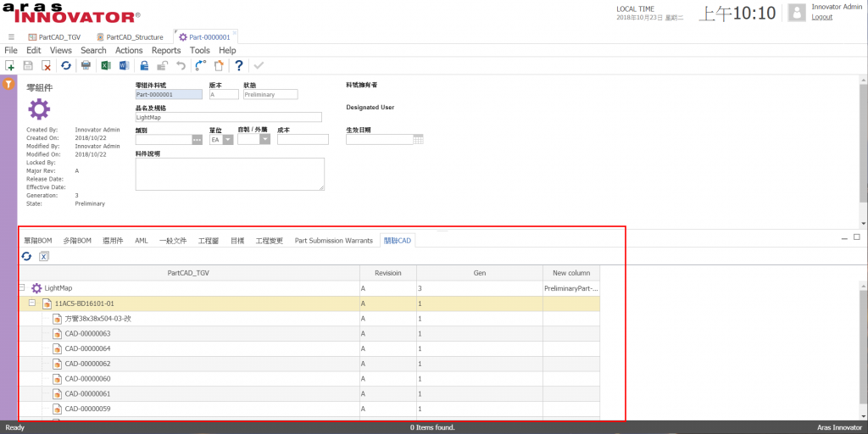Sort by the Revisioin column header
Viewport: 868px width, 434px height.
click(x=387, y=273)
